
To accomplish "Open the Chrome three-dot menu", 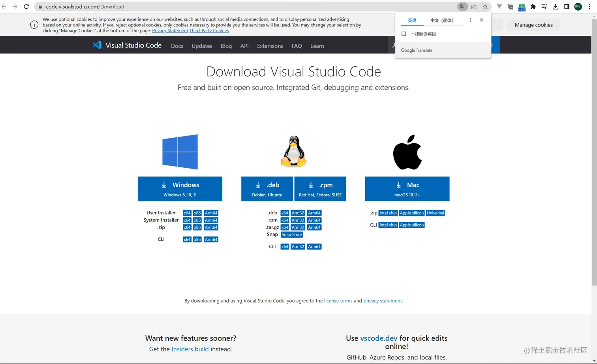I will 589,7.
